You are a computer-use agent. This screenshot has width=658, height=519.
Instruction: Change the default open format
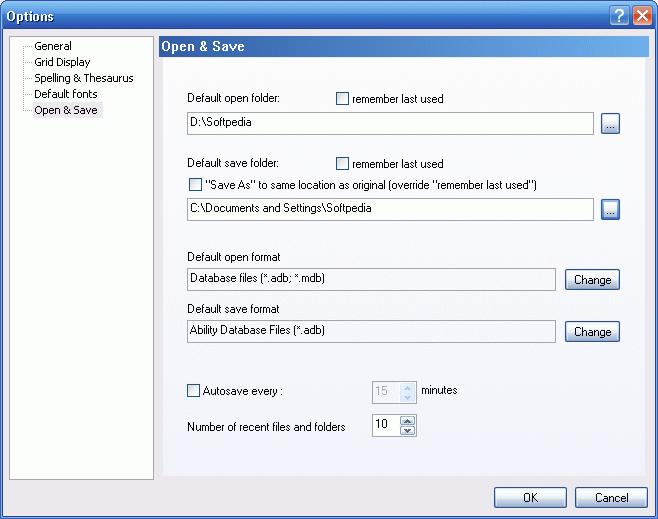pos(592,279)
